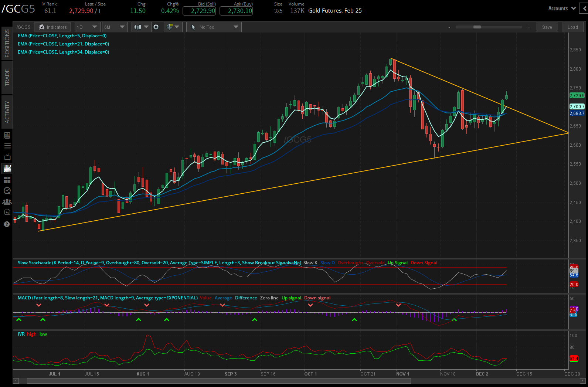Open the No Tool drawing dropdown

(214, 27)
